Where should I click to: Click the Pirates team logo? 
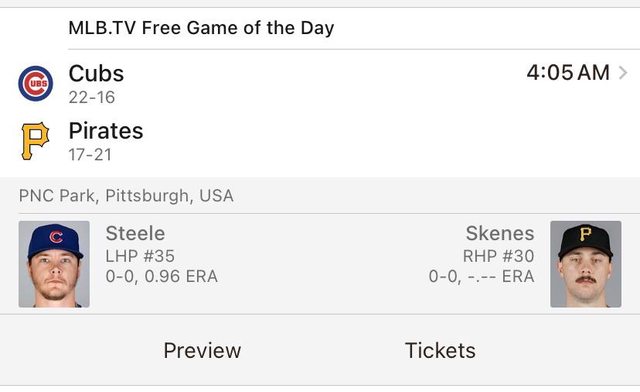35,141
